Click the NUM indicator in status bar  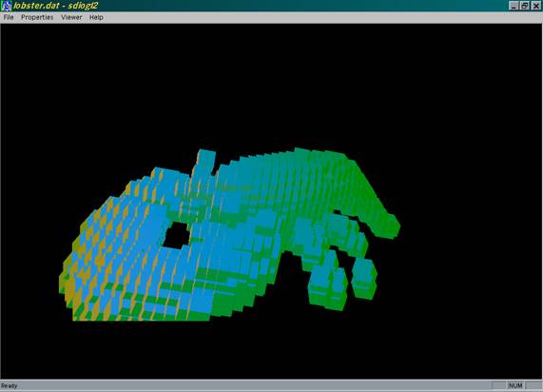click(x=515, y=385)
